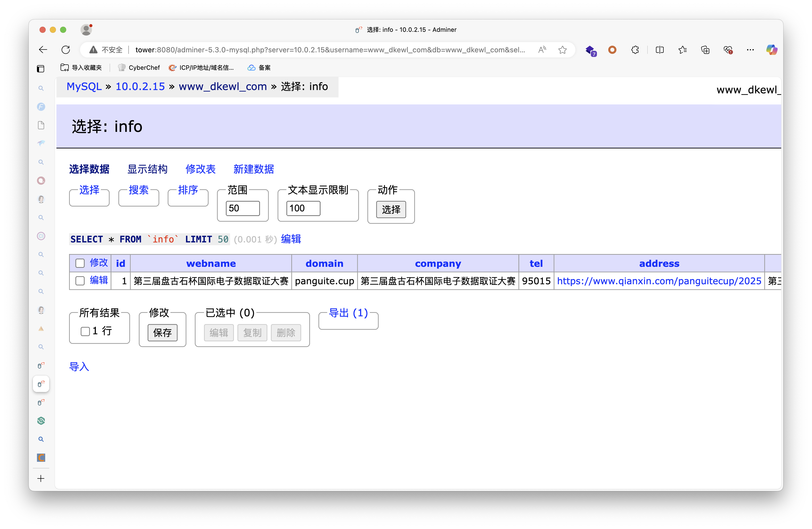Click the 不安全 security warning icon

(93, 50)
